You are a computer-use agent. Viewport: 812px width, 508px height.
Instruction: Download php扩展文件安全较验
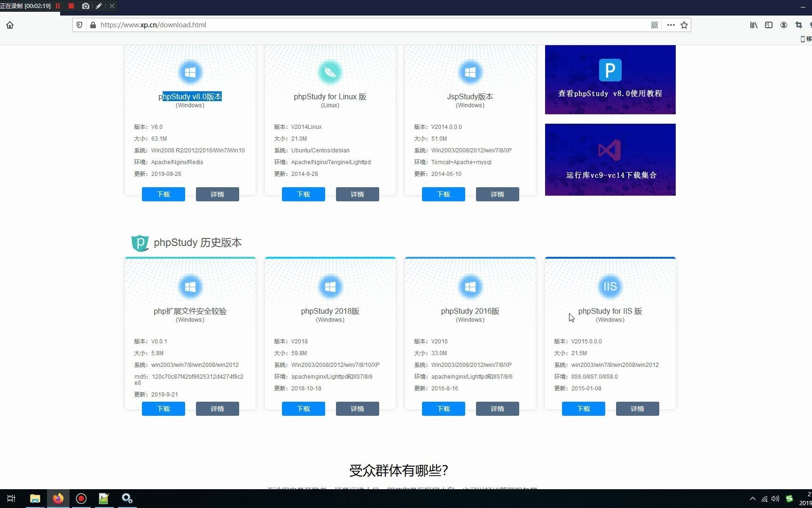164,409
